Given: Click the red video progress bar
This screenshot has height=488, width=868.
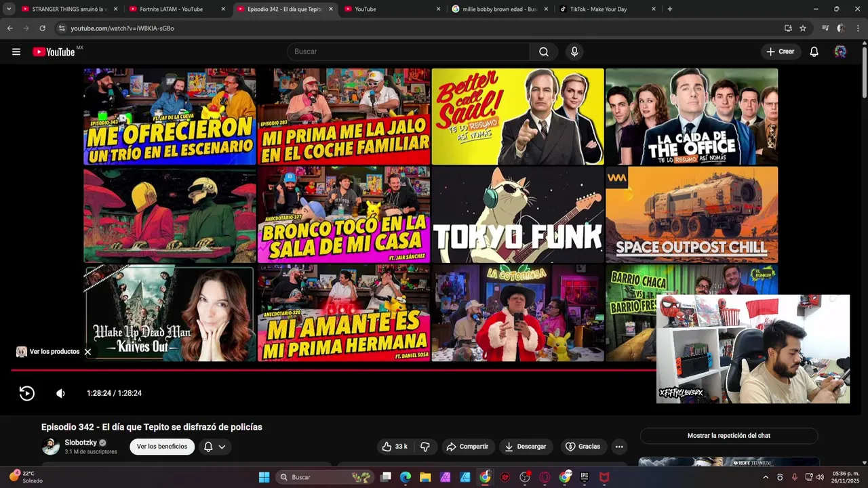Looking at the screenshot, I should point(333,369).
